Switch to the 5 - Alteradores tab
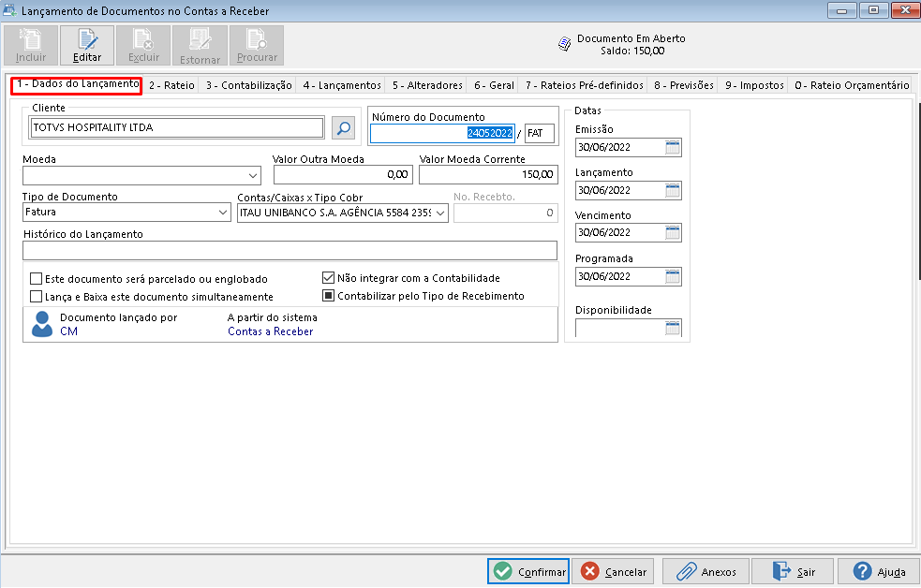 tap(427, 85)
